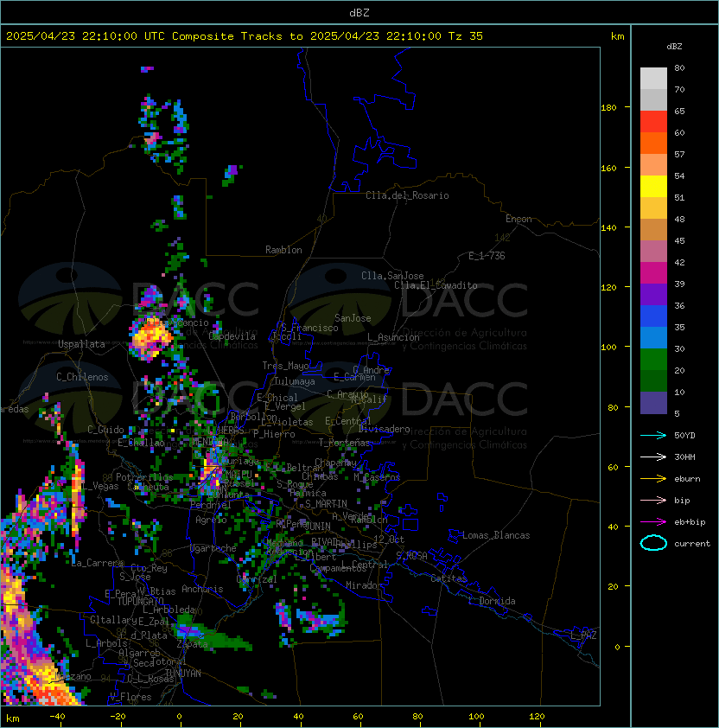Click the Mirador map label
Image resolution: width=719 pixels, height=728 pixels.
pos(365,585)
